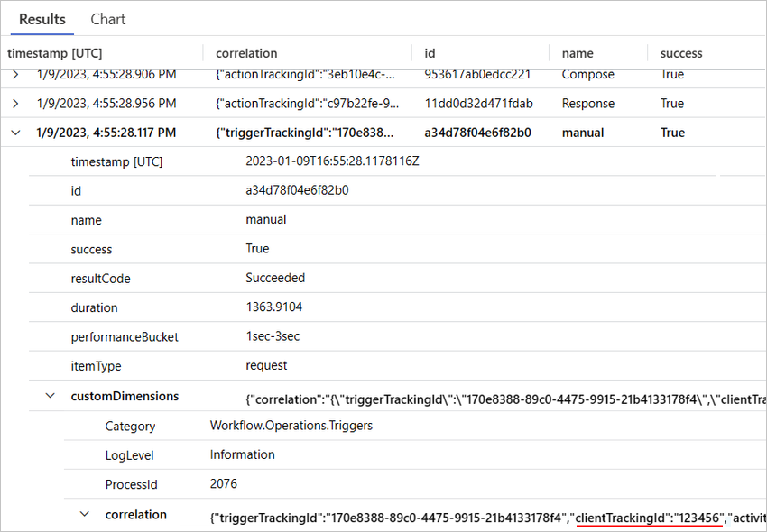Image resolution: width=767 pixels, height=532 pixels.
Task: Select the Results tab
Action: pos(42,19)
